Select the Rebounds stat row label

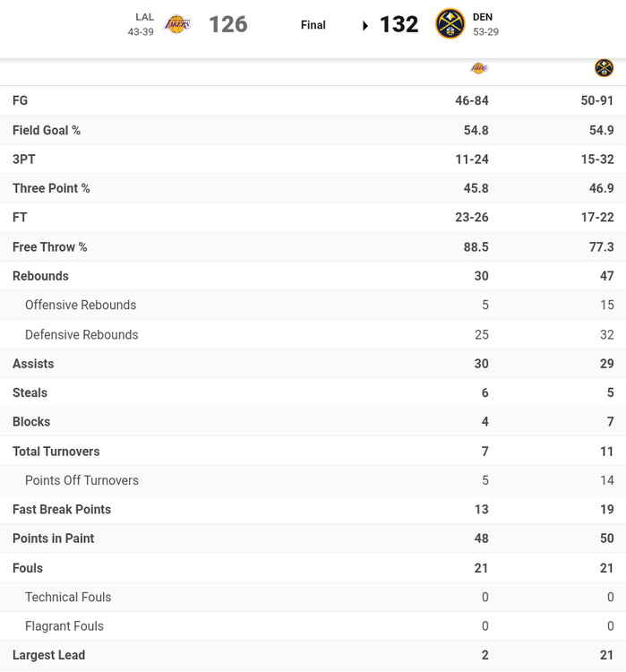point(40,276)
